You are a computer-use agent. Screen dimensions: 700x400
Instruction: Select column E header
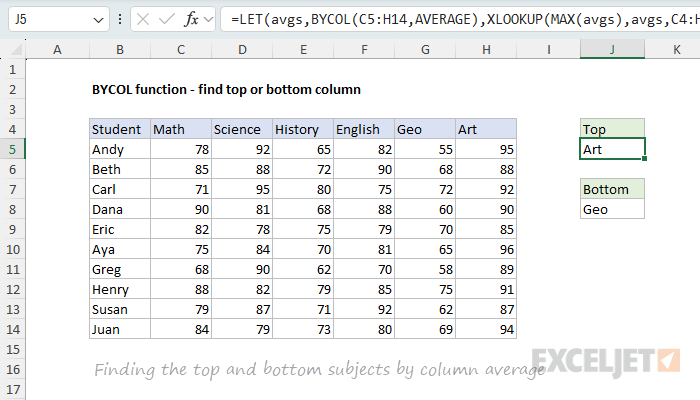(303, 50)
